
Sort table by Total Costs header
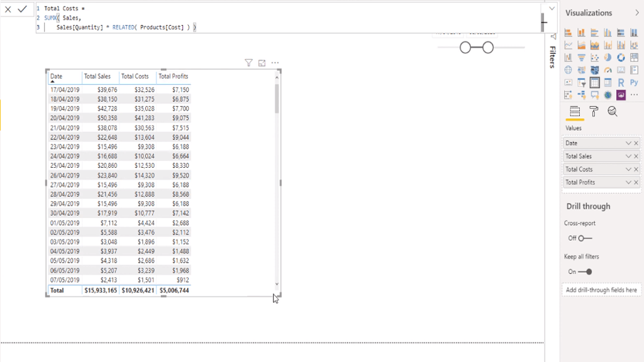click(x=135, y=76)
